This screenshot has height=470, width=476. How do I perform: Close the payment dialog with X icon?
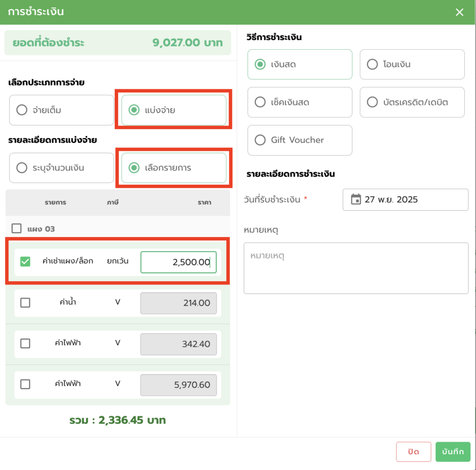(x=459, y=12)
